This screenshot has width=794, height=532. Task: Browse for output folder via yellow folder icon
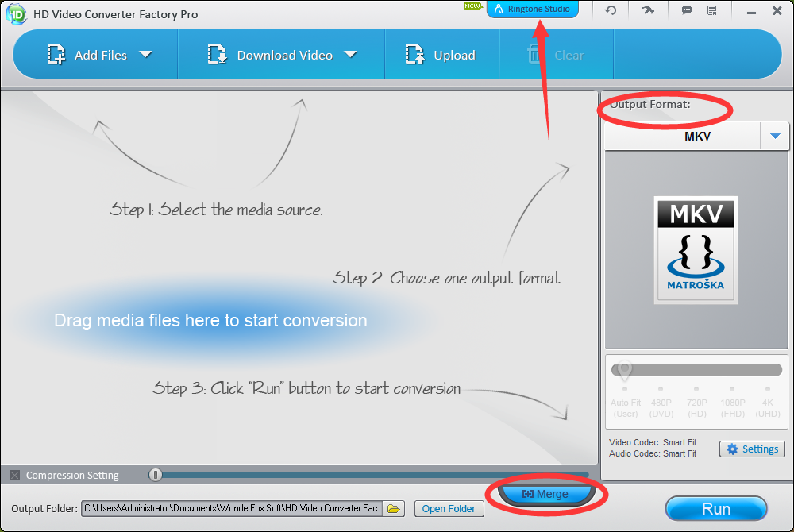point(394,509)
